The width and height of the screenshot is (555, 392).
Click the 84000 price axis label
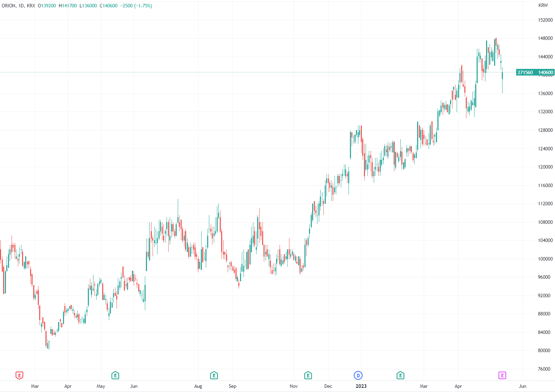544,332
